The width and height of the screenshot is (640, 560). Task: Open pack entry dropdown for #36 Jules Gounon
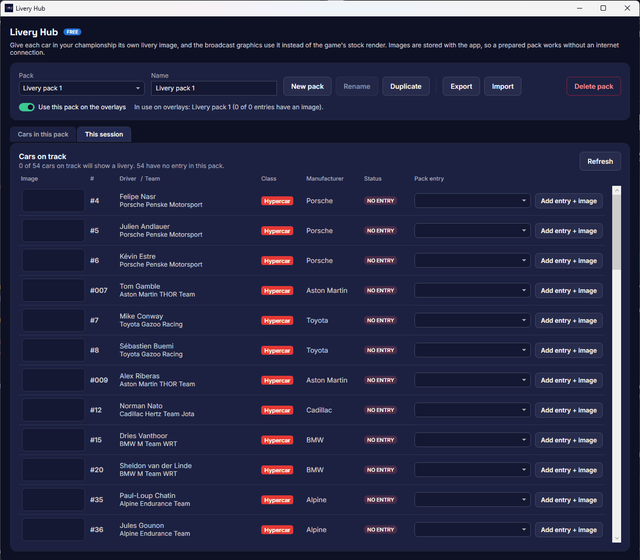pos(472,530)
